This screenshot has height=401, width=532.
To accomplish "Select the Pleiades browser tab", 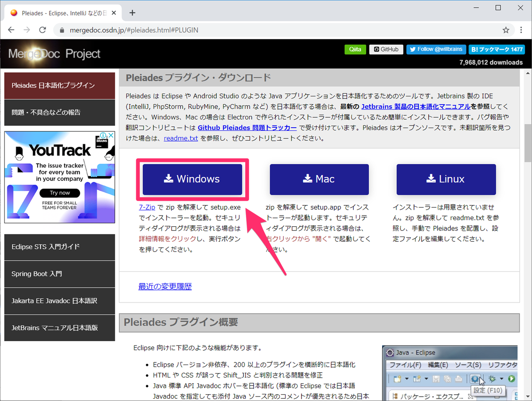I will 63,12.
